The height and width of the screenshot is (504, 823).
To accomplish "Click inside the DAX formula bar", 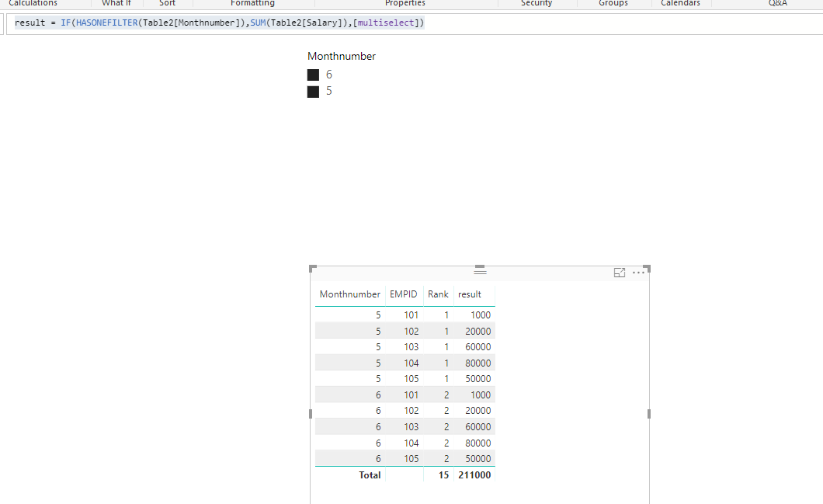I will coord(415,23).
